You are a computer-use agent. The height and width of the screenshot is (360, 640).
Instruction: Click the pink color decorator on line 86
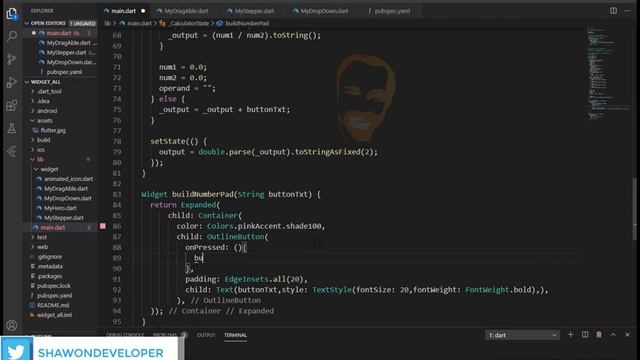click(103, 226)
